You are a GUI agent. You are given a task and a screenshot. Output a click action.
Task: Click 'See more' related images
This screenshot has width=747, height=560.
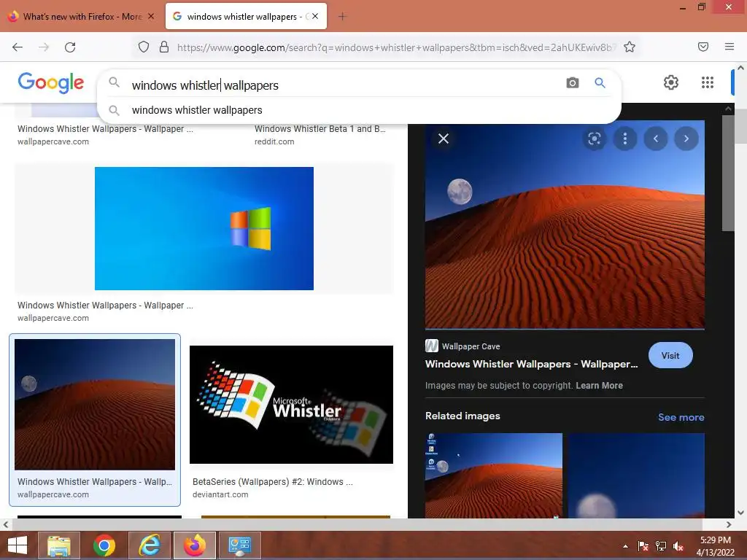pos(681,417)
